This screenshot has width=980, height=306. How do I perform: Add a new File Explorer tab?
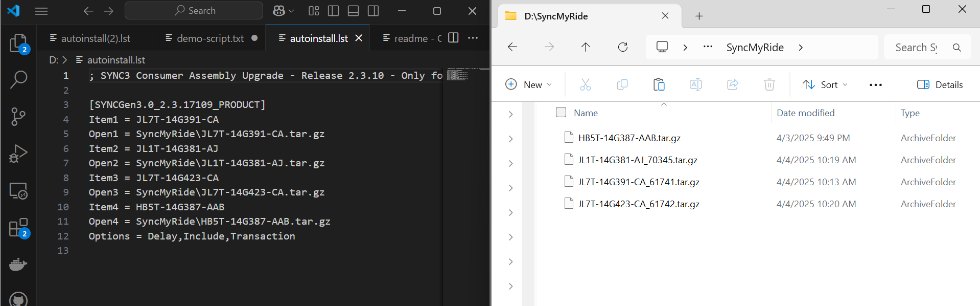[699, 16]
